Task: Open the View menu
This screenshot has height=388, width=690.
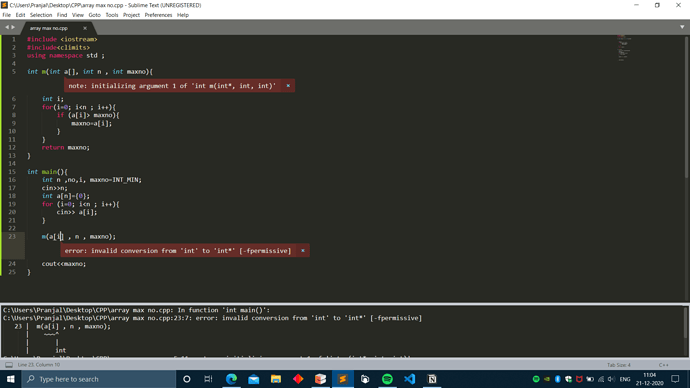Action: [x=78, y=15]
